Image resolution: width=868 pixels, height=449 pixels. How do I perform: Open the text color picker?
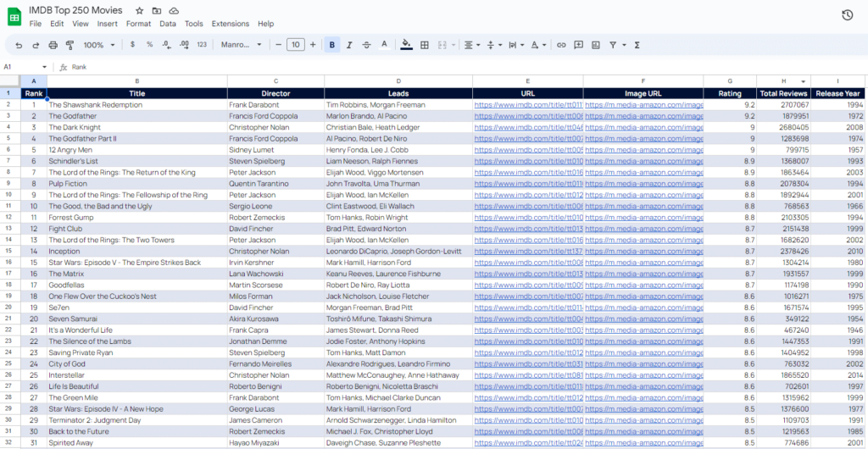(x=384, y=45)
